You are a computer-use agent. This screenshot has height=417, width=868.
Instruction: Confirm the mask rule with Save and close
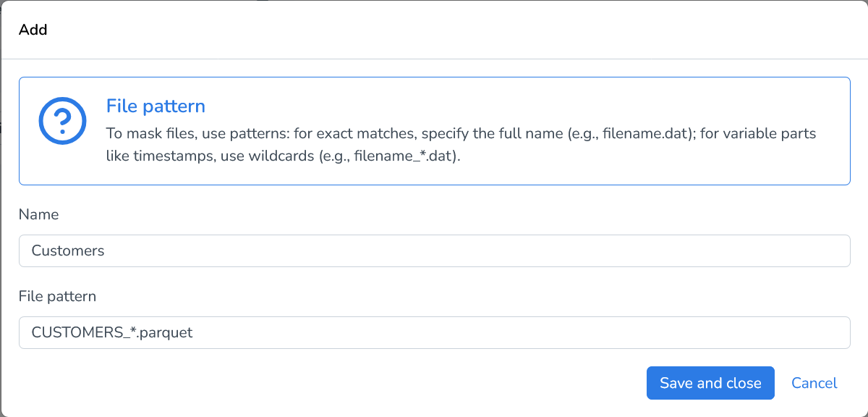[710, 383]
